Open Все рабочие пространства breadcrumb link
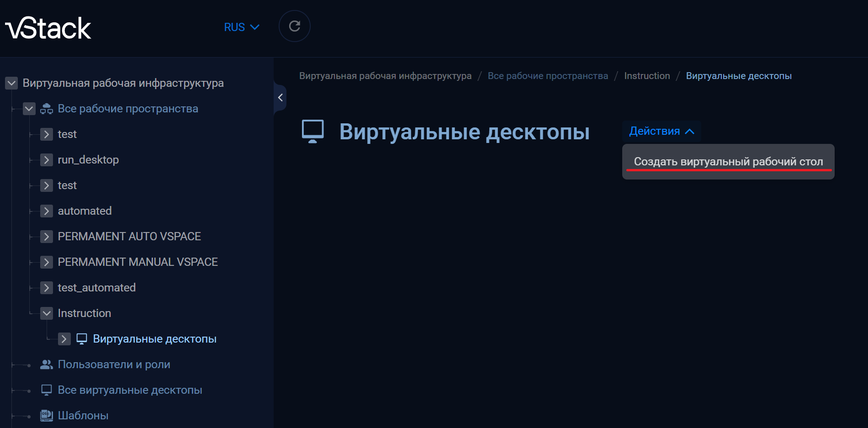 [x=547, y=76]
